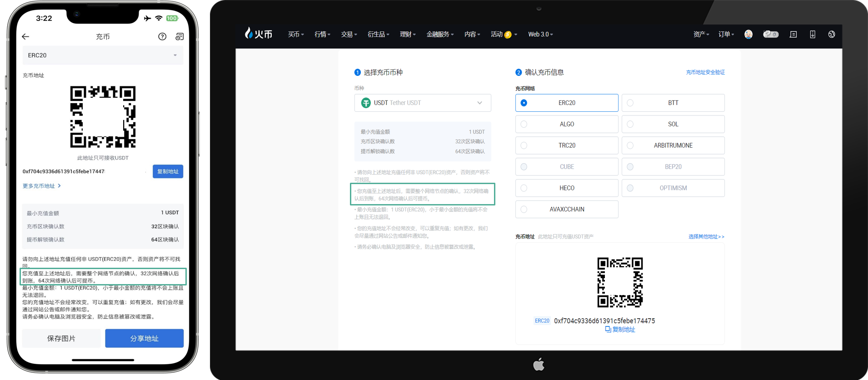Click the 选择充币币种 step heading

383,72
